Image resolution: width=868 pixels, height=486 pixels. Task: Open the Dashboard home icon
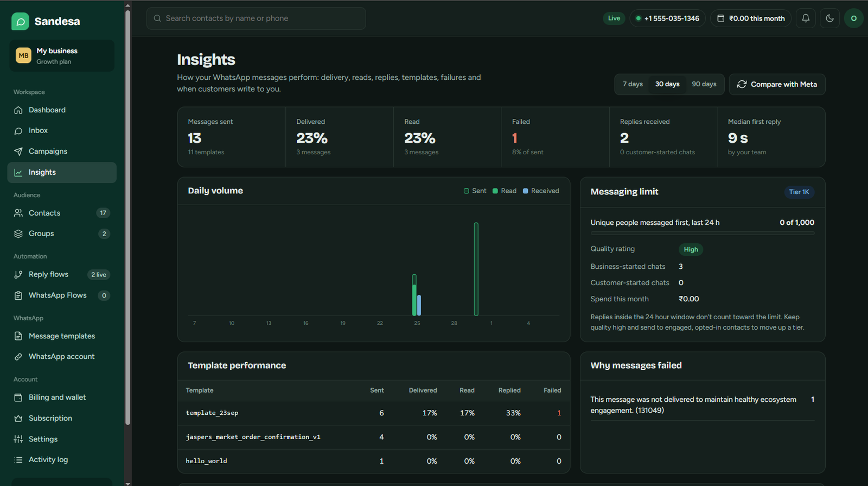coord(18,110)
